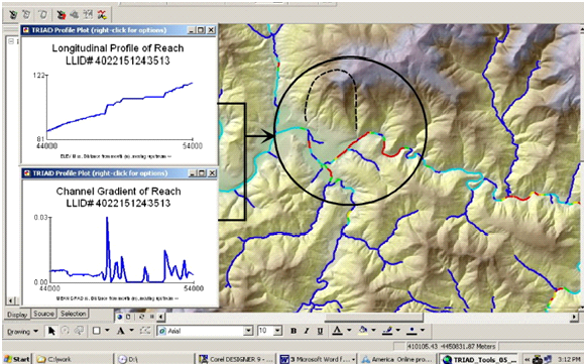The image size is (584, 364).
Task: Click the fill color paint bucket icon
Action: pos(363,330)
